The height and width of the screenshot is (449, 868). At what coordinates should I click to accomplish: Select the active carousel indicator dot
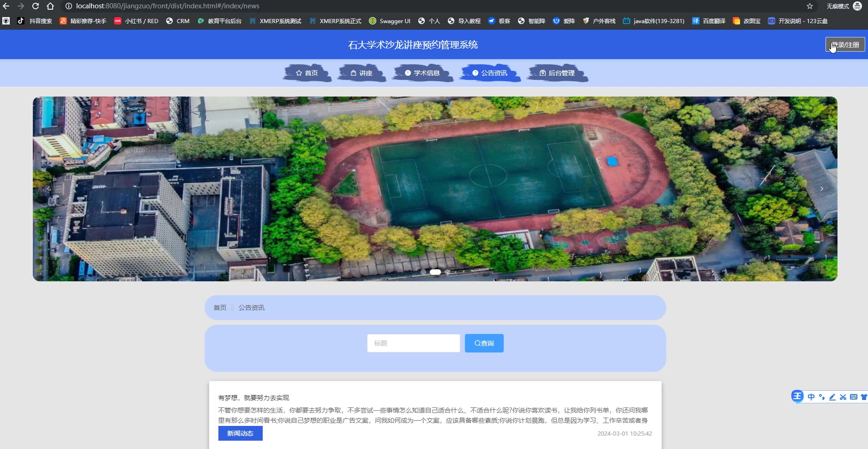pos(435,272)
